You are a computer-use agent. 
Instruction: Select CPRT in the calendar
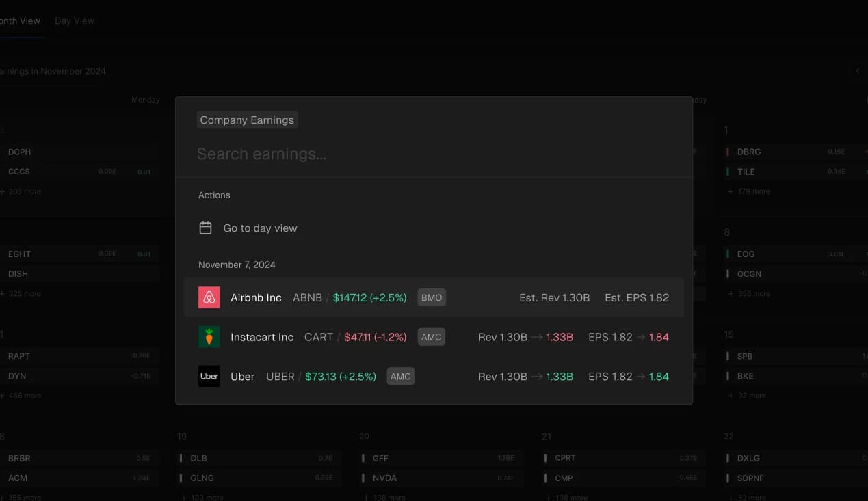coord(623,458)
